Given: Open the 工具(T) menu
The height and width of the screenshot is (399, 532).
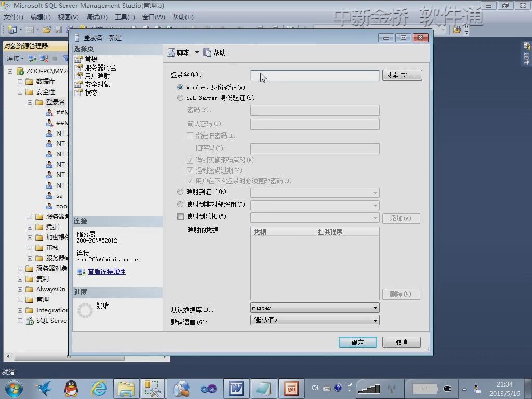Looking at the screenshot, I should pos(125,17).
